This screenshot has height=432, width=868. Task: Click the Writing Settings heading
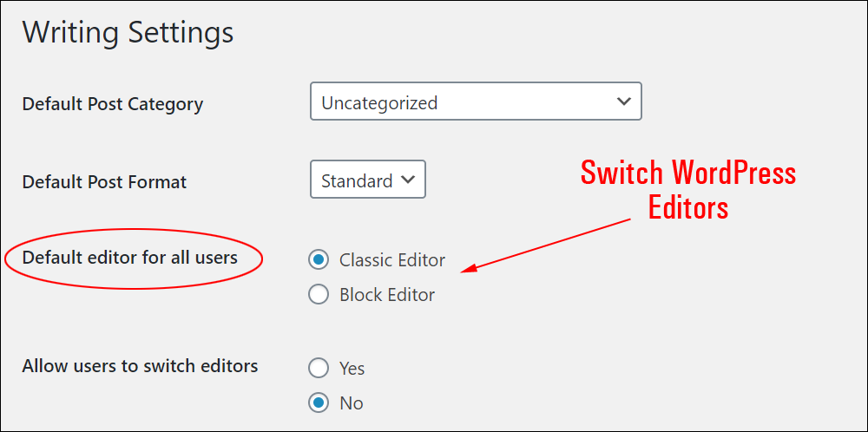128,33
